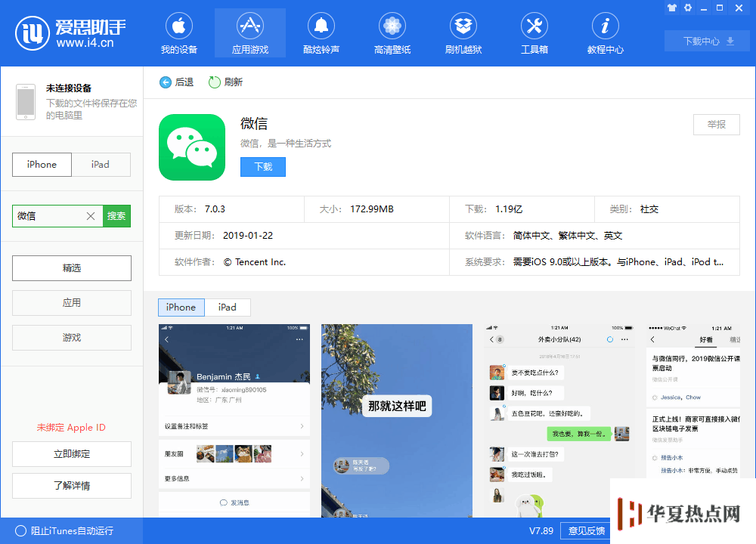Screen dimensions: 756x544
Task: Select the 游戏 games category
Action: pos(72,337)
